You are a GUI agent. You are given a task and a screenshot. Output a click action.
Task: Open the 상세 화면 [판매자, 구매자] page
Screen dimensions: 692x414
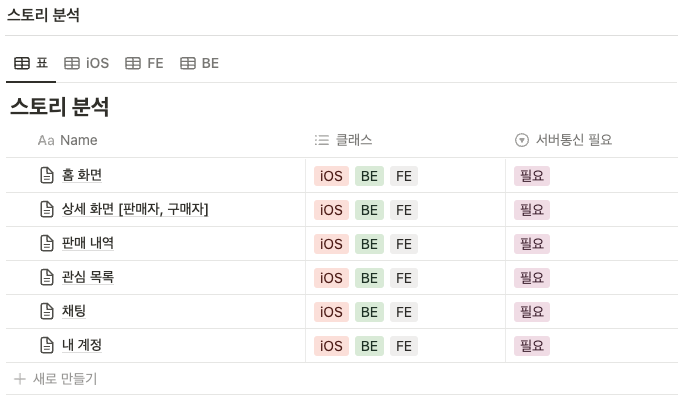click(x=135, y=209)
